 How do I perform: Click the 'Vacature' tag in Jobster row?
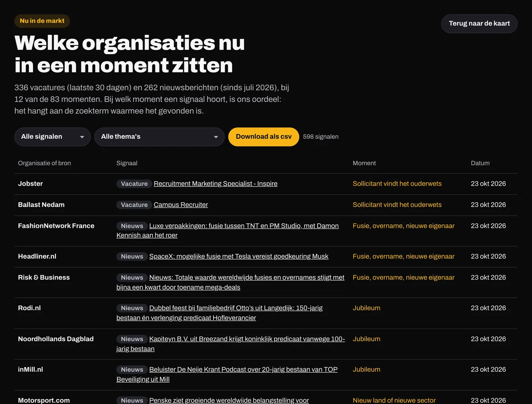coord(134,184)
